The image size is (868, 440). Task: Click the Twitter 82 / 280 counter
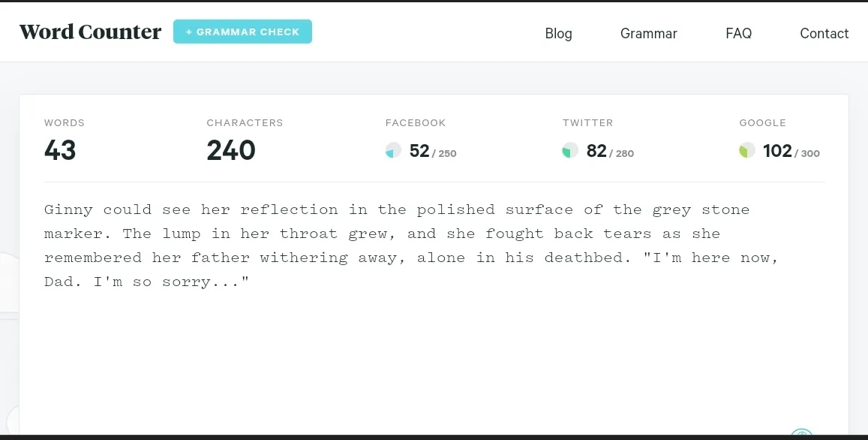[610, 151]
